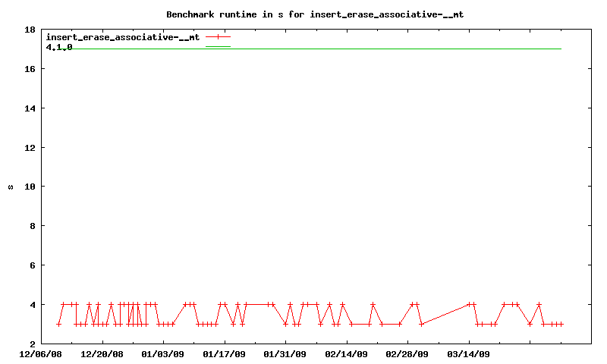Select the 02/28/09 date label

(x=407, y=353)
